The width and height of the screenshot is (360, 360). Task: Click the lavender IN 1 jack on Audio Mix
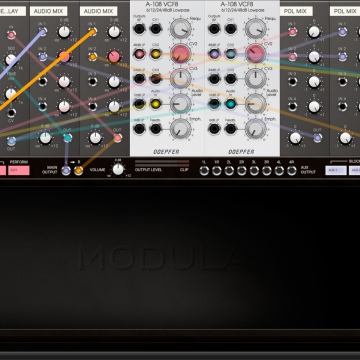click(43, 32)
